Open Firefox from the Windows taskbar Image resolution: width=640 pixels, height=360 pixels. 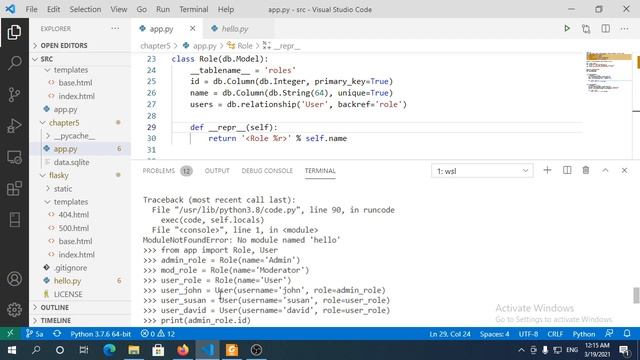coord(183,350)
